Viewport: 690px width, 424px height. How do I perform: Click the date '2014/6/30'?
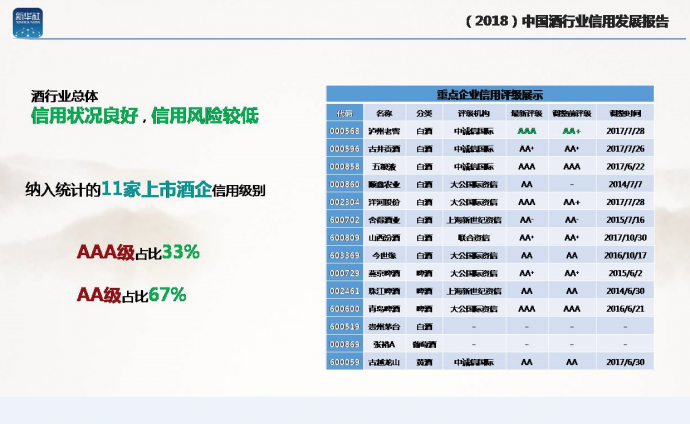click(x=625, y=291)
